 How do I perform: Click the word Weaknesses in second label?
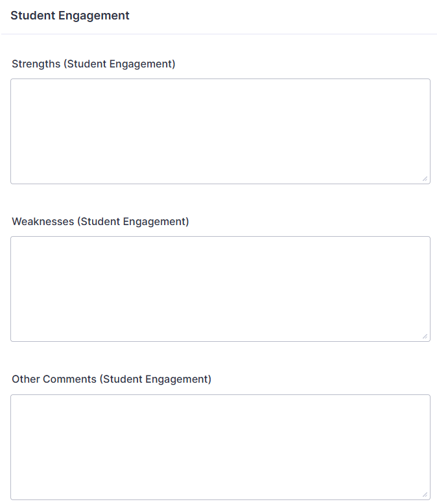pos(43,221)
